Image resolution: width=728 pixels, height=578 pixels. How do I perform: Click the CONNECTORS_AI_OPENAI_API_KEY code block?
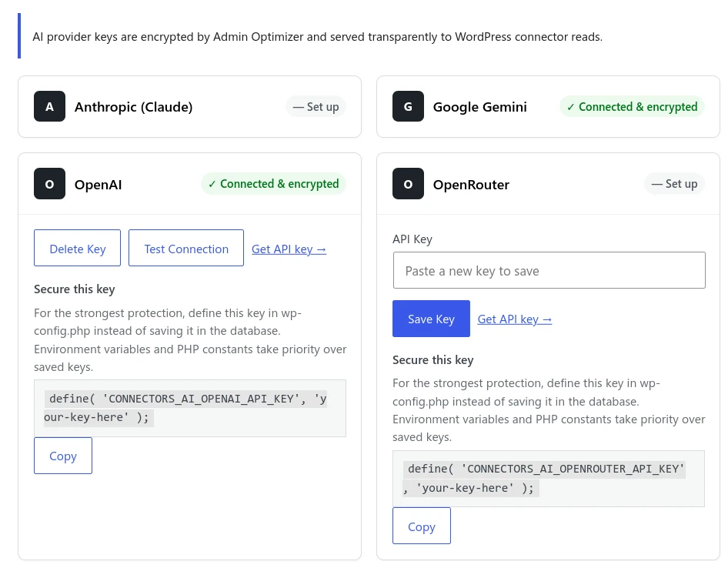[x=190, y=408]
